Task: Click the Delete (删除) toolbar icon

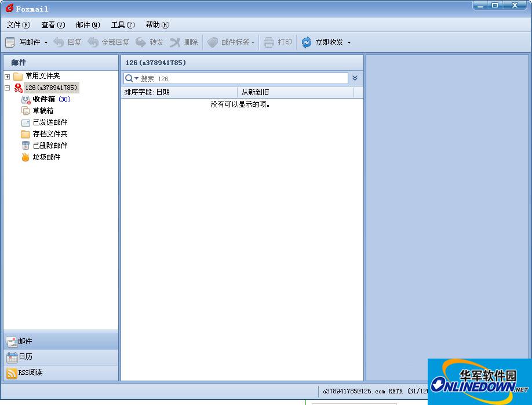Action: [x=175, y=42]
